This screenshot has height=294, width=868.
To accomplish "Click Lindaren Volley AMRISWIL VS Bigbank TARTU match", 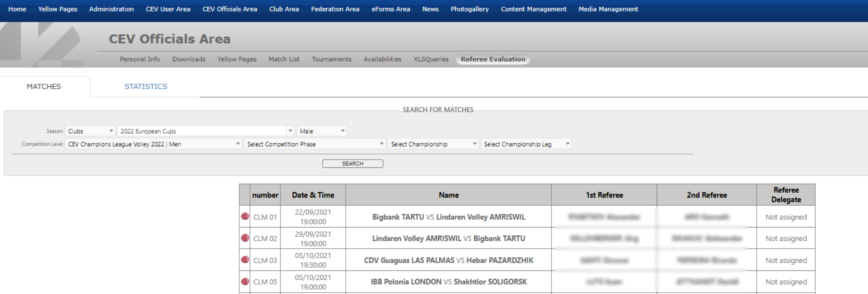I will (448, 238).
